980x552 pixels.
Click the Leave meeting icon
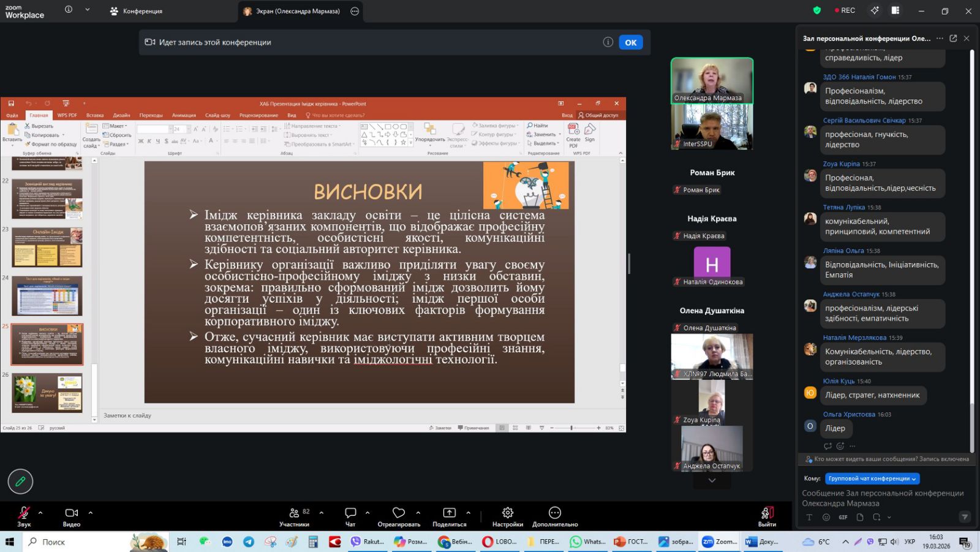(767, 513)
